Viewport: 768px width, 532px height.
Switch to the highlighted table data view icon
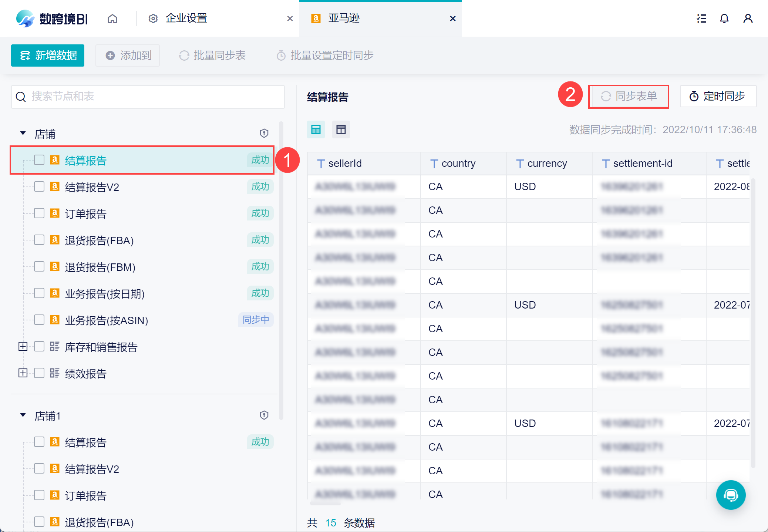coord(316,129)
